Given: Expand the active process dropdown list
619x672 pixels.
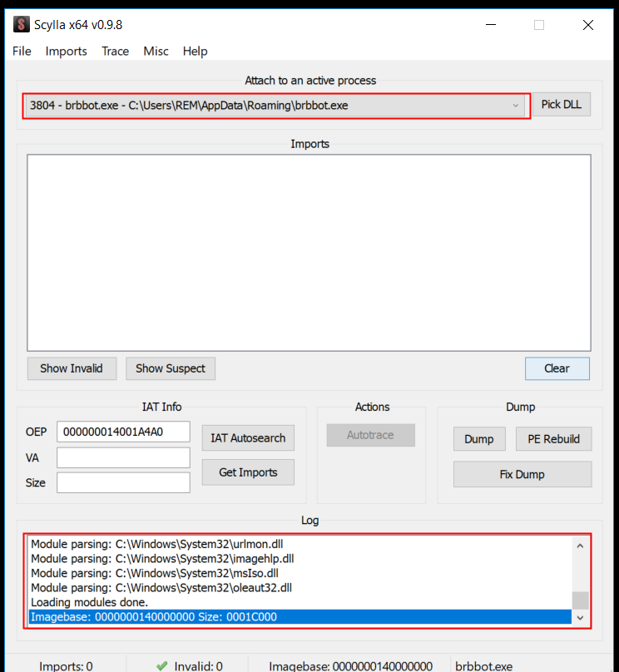Looking at the screenshot, I should 515,106.
